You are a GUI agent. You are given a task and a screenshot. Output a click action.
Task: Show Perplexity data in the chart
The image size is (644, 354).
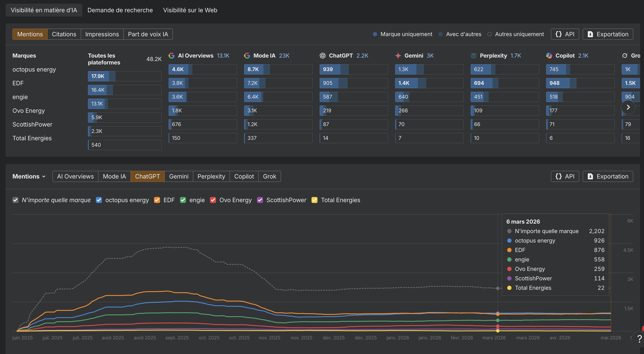[x=211, y=177]
